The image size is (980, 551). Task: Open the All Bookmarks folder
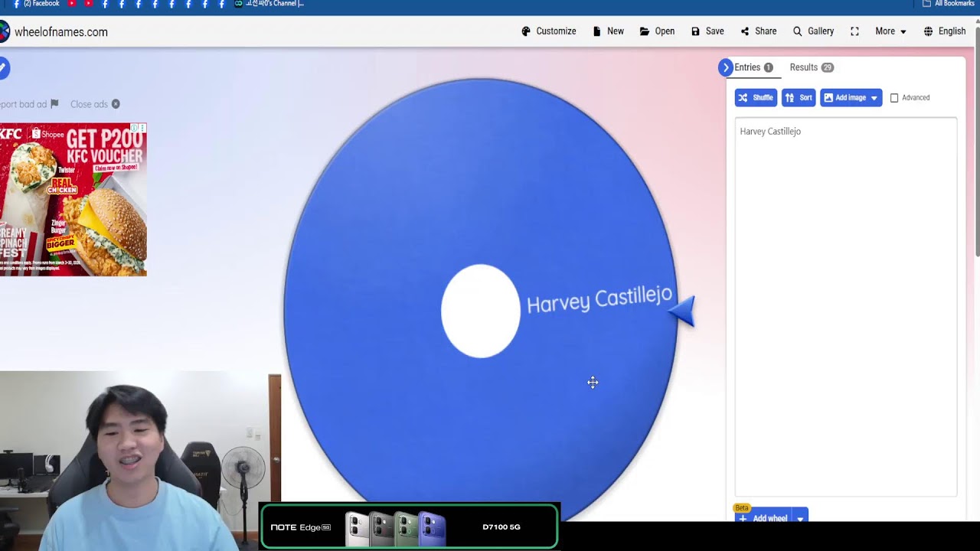(x=948, y=4)
